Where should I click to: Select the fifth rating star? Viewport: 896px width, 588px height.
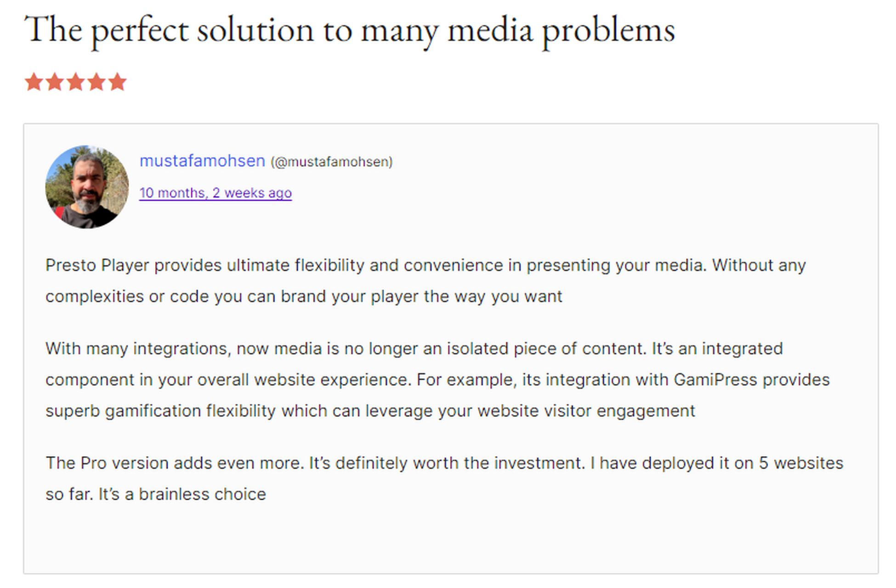coord(118,82)
